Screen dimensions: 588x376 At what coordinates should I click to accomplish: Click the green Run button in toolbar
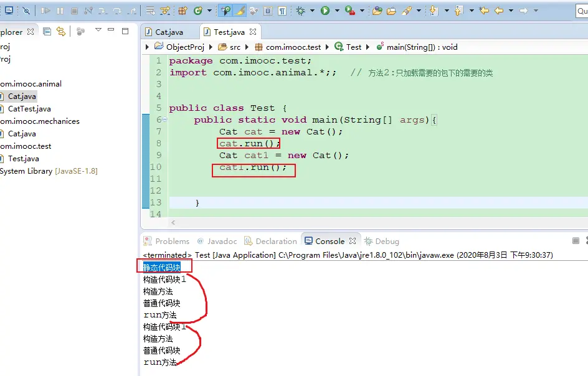(325, 11)
